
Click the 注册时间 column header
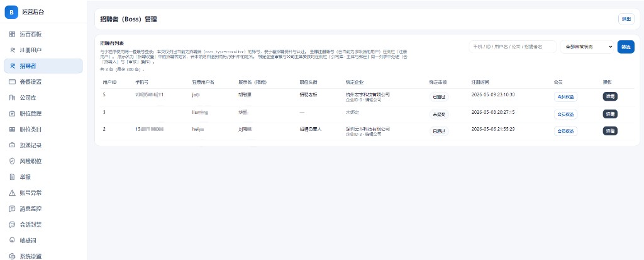click(x=480, y=82)
